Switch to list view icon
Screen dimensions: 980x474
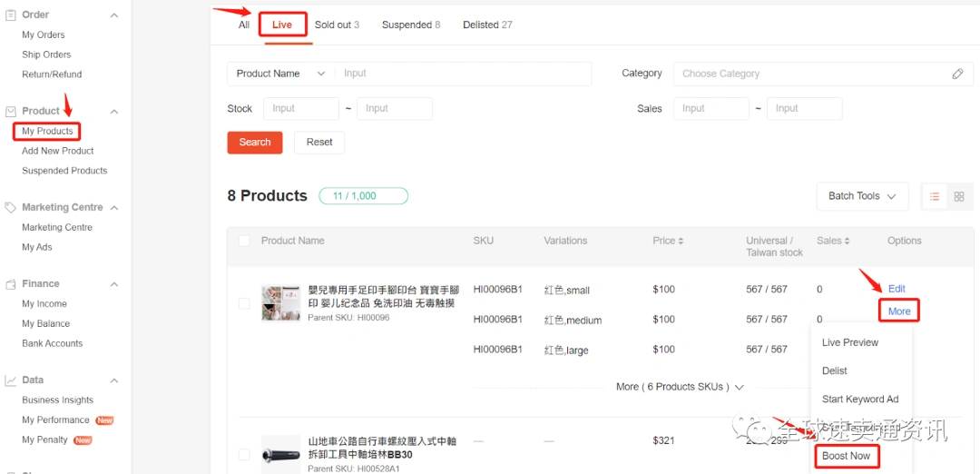tap(935, 196)
